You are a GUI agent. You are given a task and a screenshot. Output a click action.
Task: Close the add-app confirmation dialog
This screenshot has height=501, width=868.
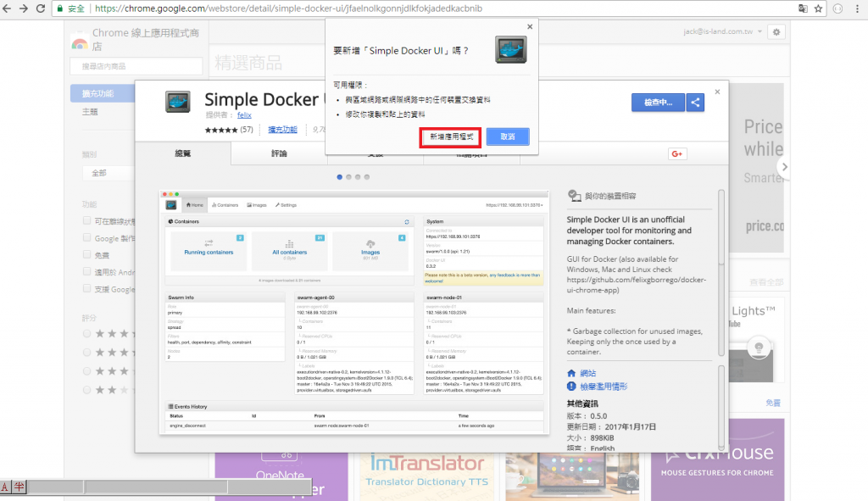click(x=530, y=26)
